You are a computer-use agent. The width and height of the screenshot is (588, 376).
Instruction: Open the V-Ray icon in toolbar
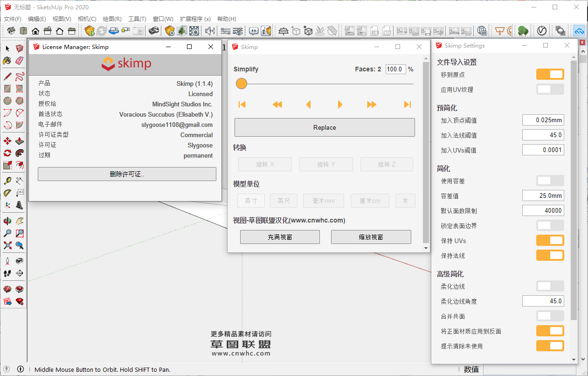pyautogui.click(x=542, y=31)
